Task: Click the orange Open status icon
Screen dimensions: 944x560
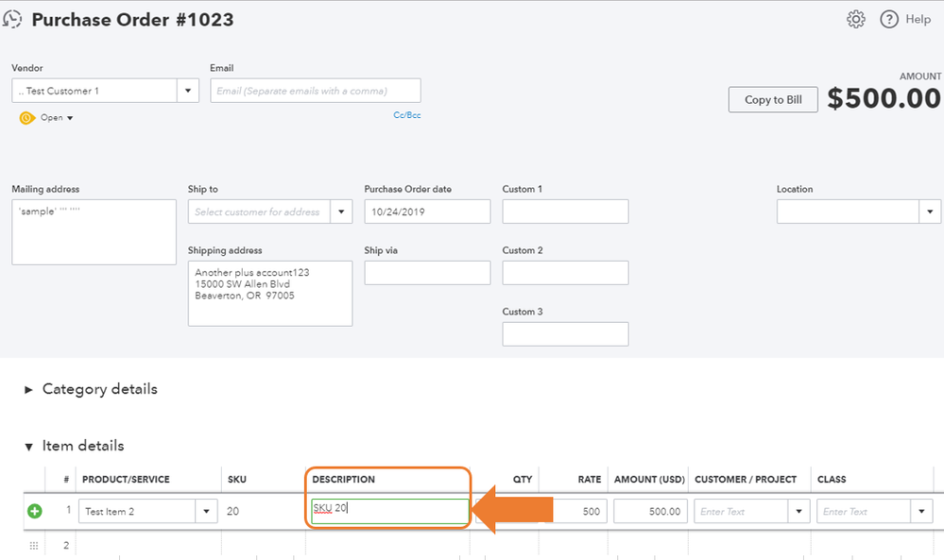Action: pyautogui.click(x=26, y=118)
